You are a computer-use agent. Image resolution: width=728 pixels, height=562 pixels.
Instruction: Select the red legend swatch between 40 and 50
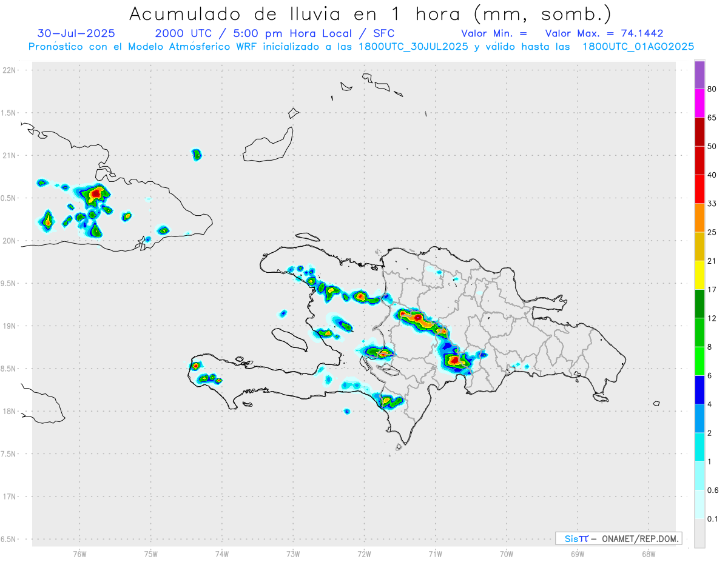699,160
